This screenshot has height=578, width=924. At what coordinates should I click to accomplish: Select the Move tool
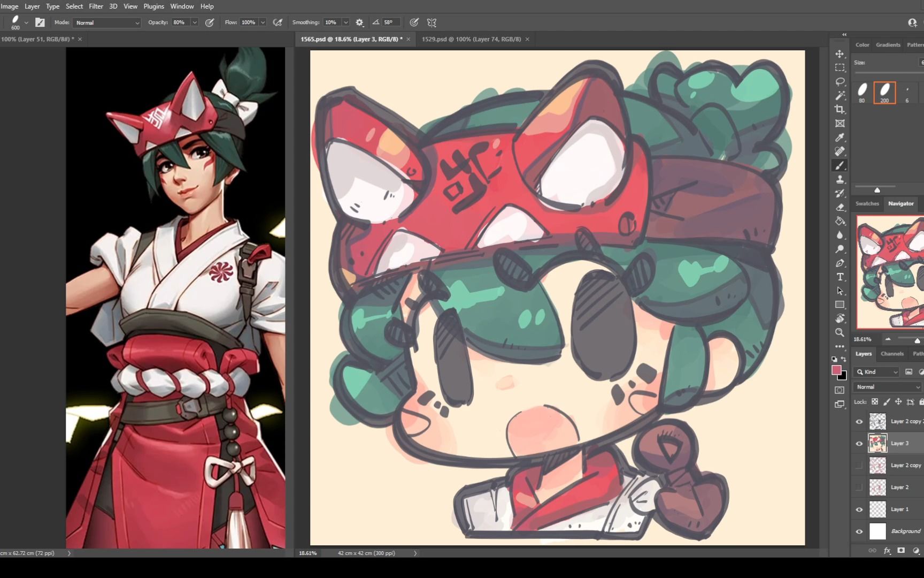(840, 54)
